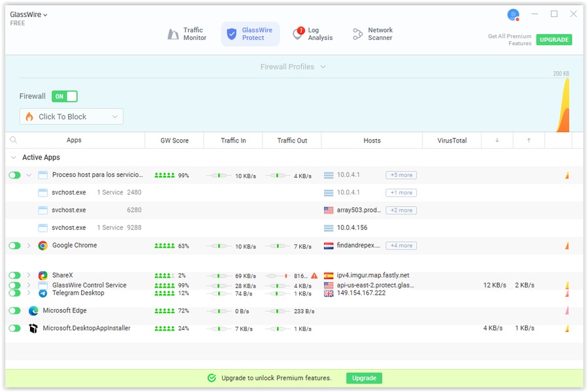Toggle firewall switch for GlassWire Control Service
The height and width of the screenshot is (392, 588).
14,286
